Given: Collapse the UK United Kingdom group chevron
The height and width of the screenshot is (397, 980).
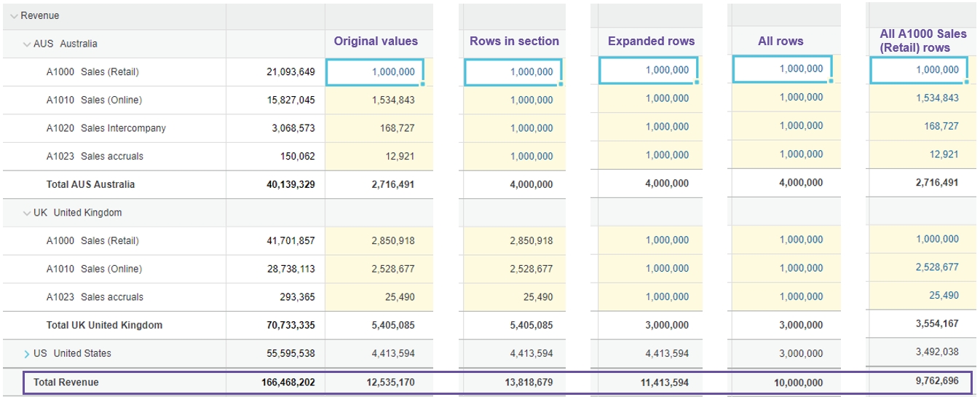Looking at the screenshot, I should pyautogui.click(x=27, y=213).
